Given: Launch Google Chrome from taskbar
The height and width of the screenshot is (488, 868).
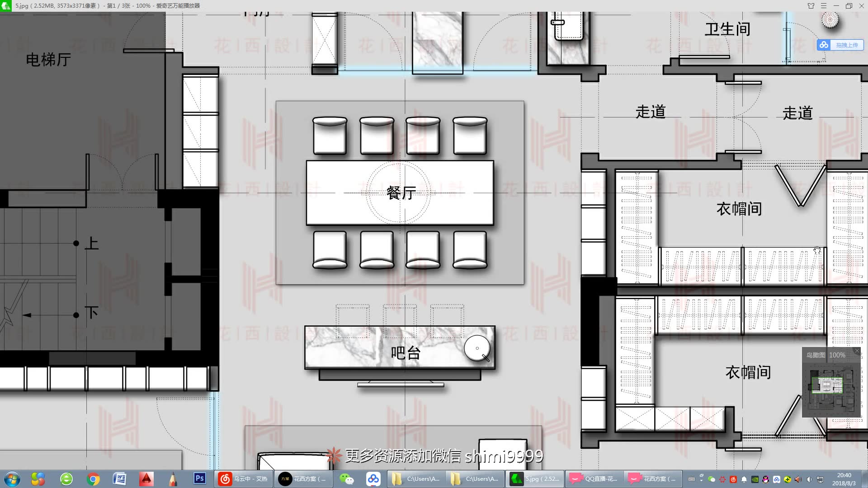Looking at the screenshot, I should click(x=93, y=479).
